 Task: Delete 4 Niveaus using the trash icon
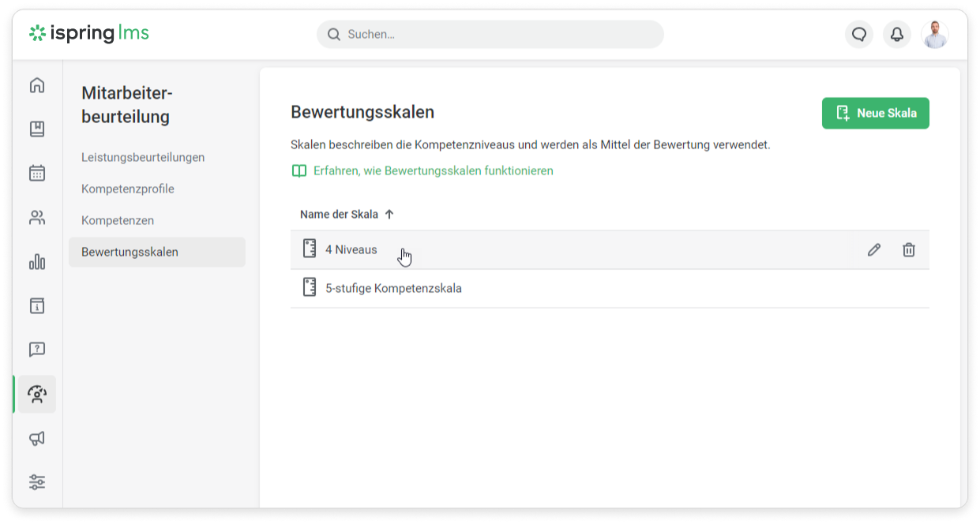(x=909, y=250)
